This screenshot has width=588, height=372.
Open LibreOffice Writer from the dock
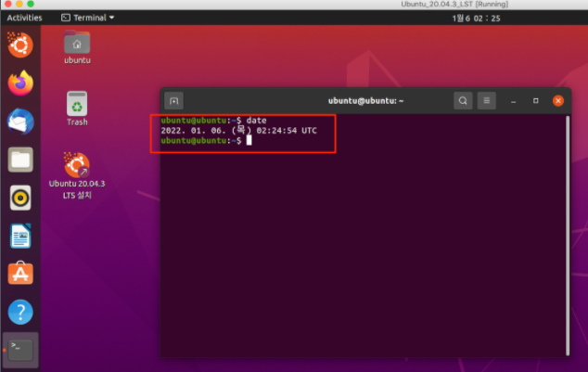click(20, 236)
